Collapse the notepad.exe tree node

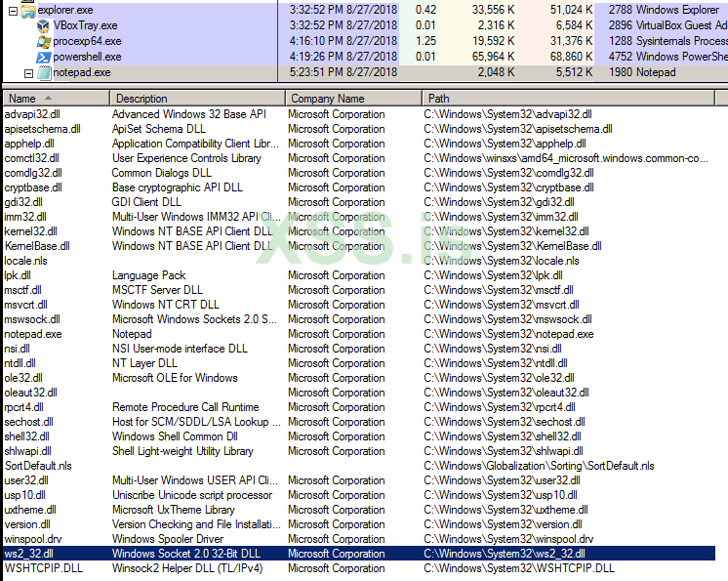(28, 73)
